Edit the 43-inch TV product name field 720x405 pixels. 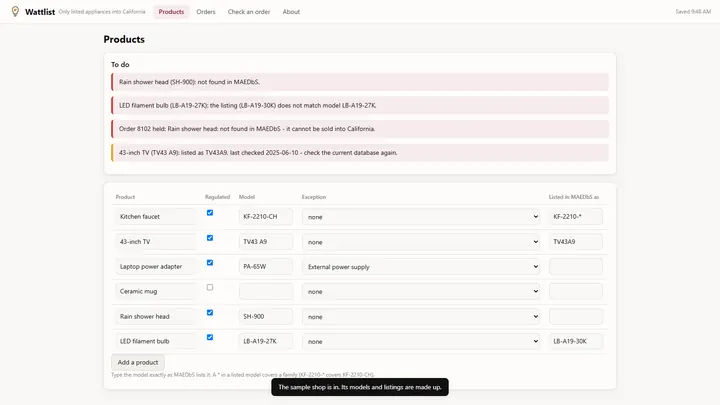tap(156, 242)
